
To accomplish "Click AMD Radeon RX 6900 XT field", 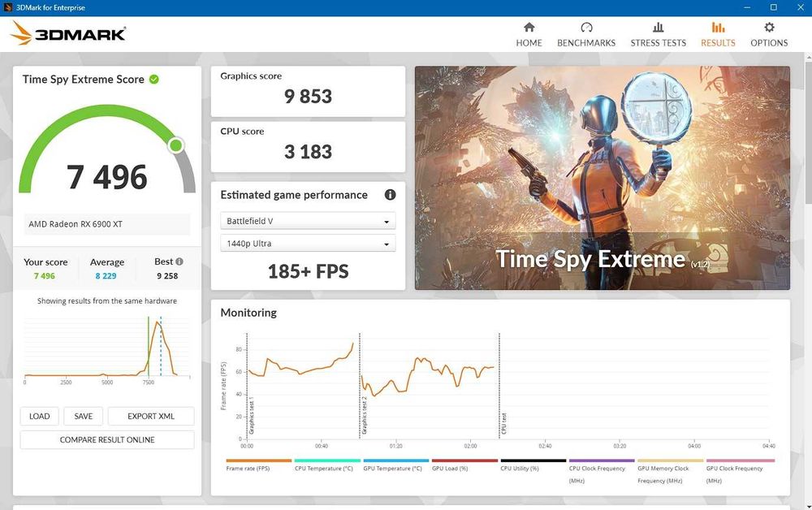I will point(107,224).
